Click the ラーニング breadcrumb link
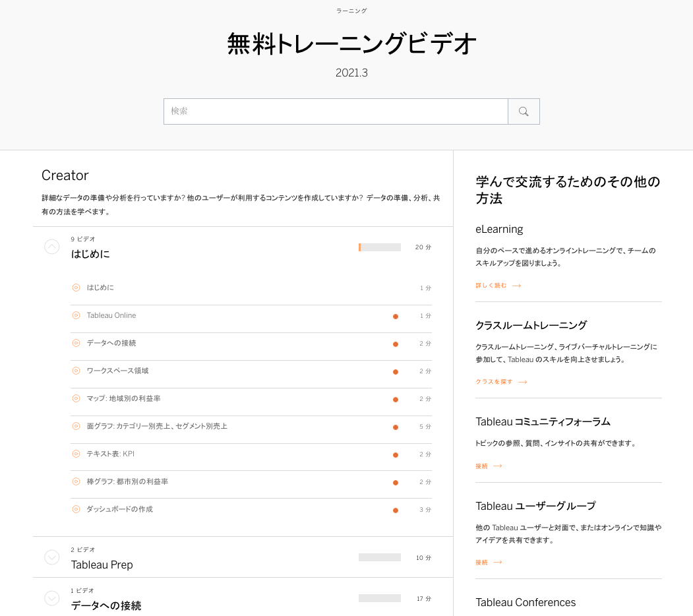The image size is (693, 616). click(351, 11)
